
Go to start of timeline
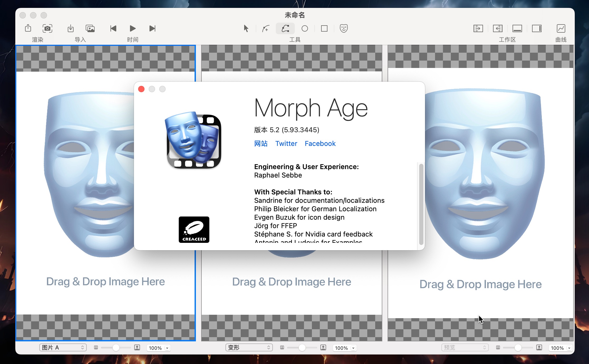coord(113,28)
